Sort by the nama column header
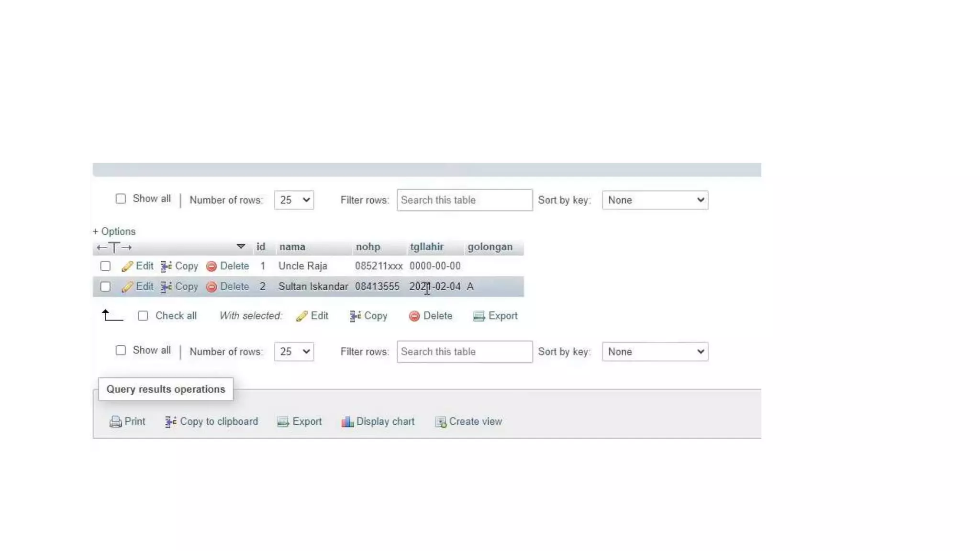 (x=292, y=247)
